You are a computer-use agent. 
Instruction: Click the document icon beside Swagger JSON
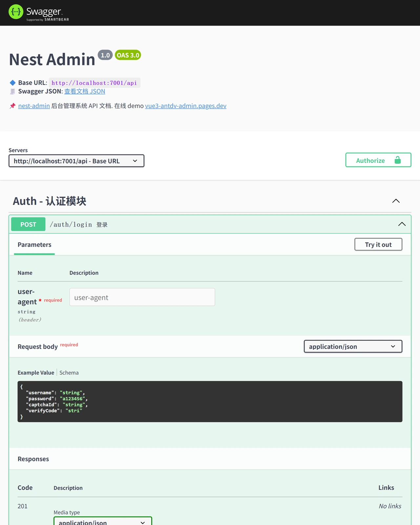tap(13, 91)
